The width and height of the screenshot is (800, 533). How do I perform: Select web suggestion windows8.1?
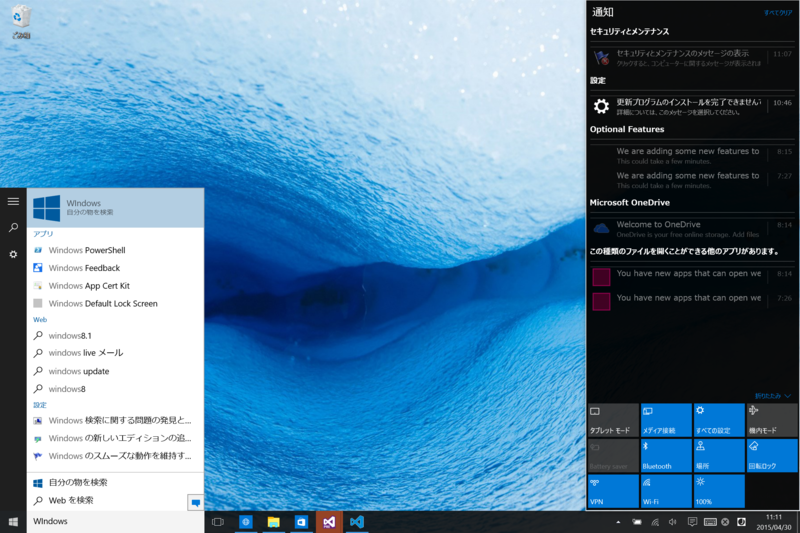[x=115, y=336]
